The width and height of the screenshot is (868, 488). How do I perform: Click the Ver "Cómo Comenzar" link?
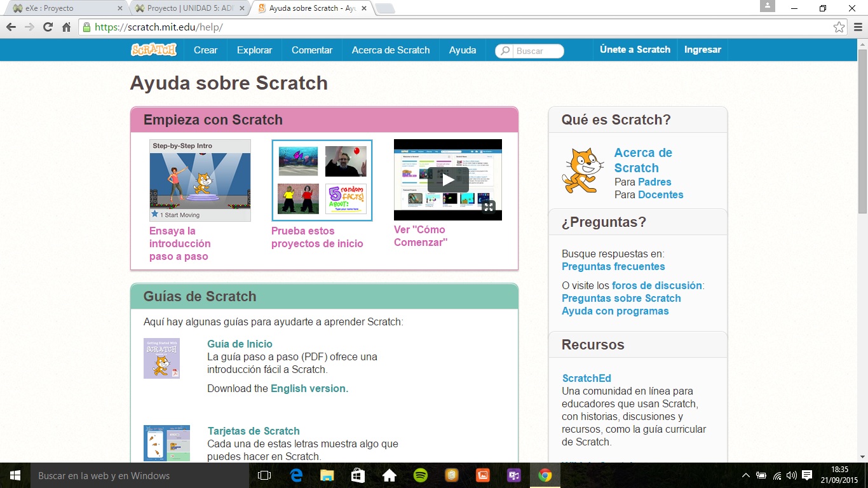tap(421, 236)
